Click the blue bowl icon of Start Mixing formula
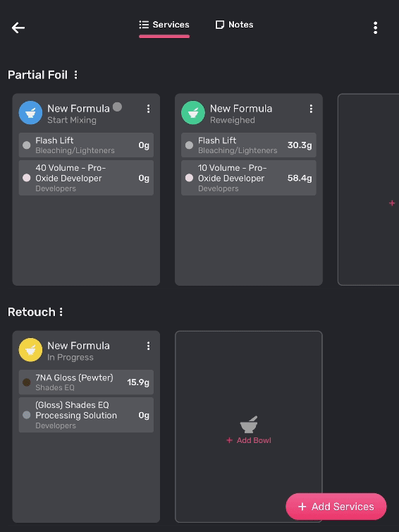 click(30, 113)
